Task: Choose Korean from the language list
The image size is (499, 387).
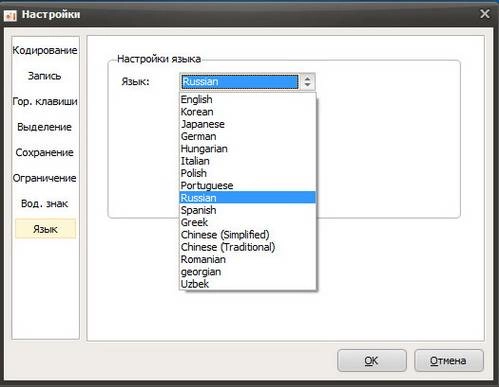Action: click(x=248, y=112)
